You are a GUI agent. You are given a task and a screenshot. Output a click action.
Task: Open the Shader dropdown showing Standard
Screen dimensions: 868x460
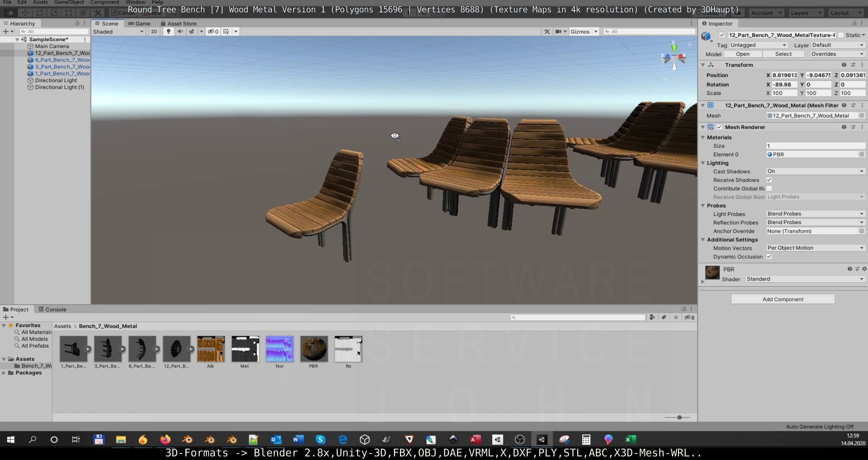(805, 279)
